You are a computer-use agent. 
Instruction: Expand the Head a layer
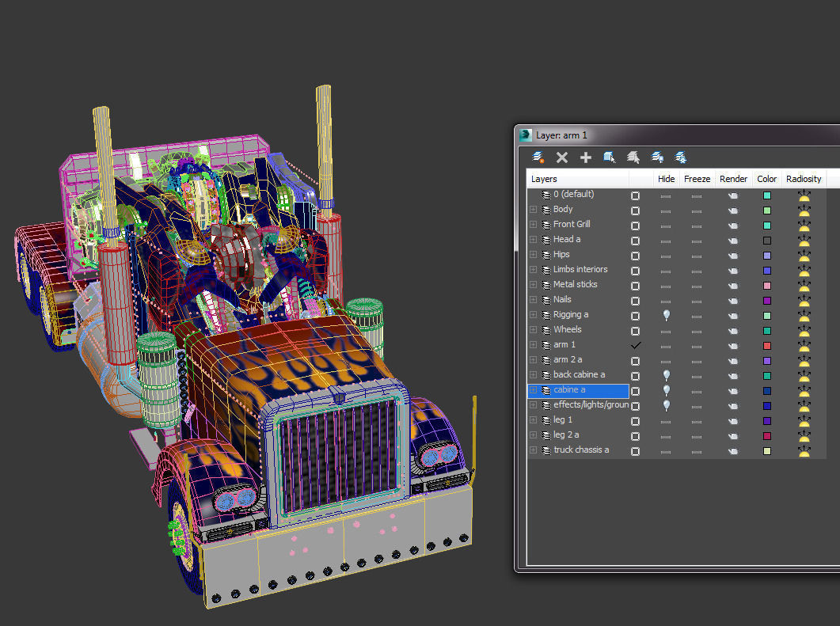(x=533, y=239)
